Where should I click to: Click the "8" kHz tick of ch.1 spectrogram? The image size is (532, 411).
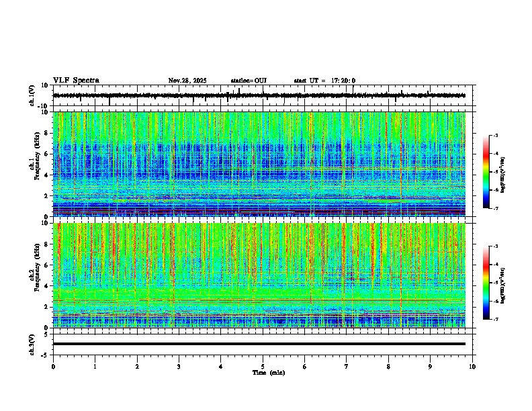[x=47, y=133]
